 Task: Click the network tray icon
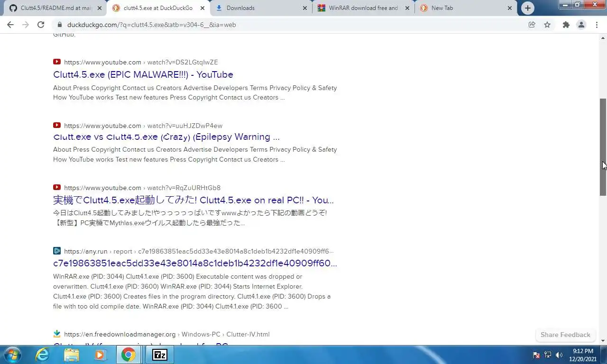click(548, 355)
